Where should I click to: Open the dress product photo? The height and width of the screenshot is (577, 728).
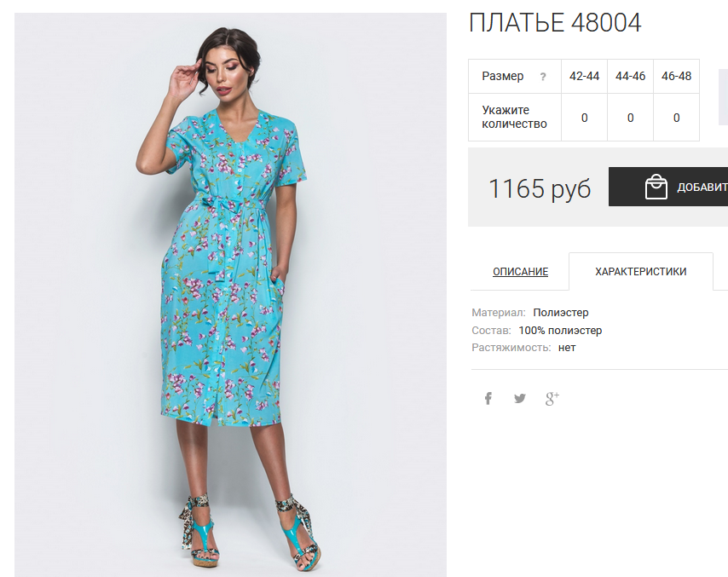tap(230, 295)
